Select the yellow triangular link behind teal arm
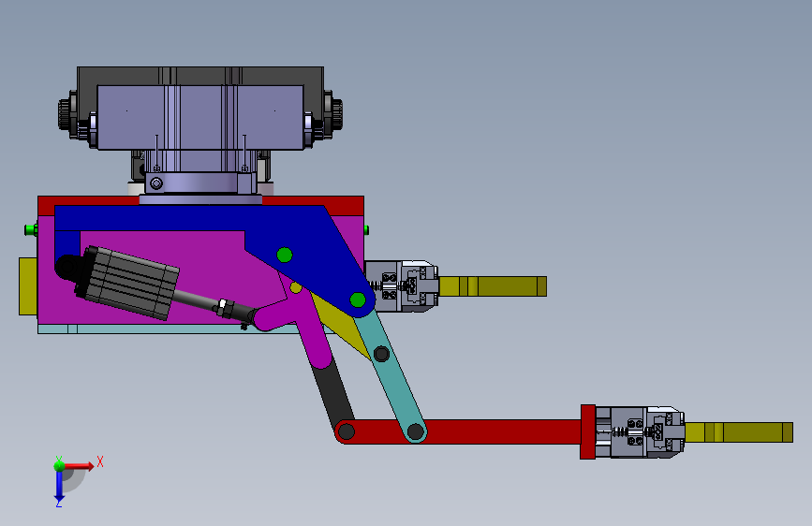This screenshot has height=526, width=812. [x=339, y=324]
